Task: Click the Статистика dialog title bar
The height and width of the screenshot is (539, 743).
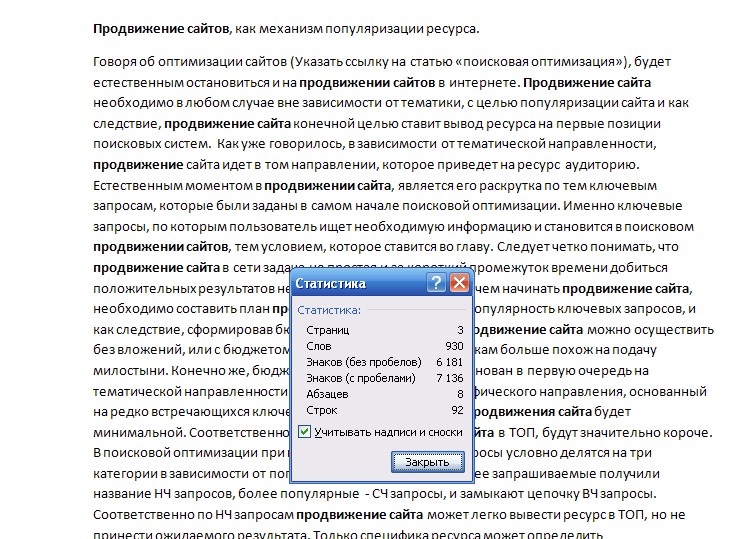Action: pyautogui.click(x=350, y=283)
